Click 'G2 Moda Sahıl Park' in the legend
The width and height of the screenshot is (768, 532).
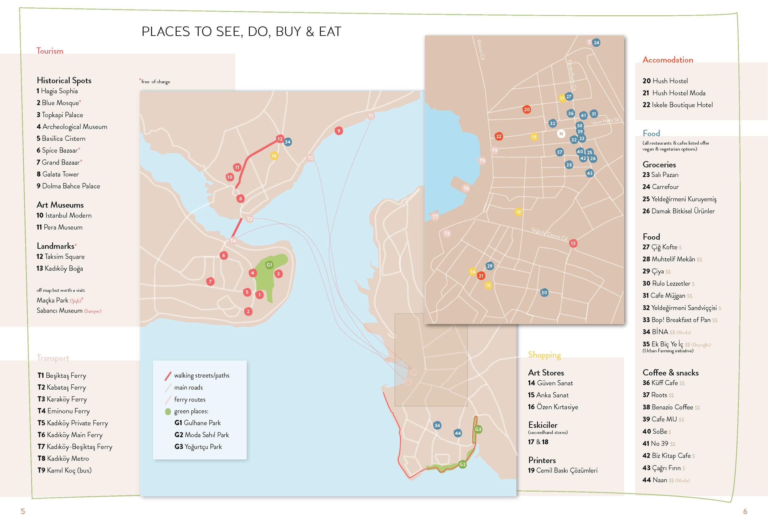[202, 435]
